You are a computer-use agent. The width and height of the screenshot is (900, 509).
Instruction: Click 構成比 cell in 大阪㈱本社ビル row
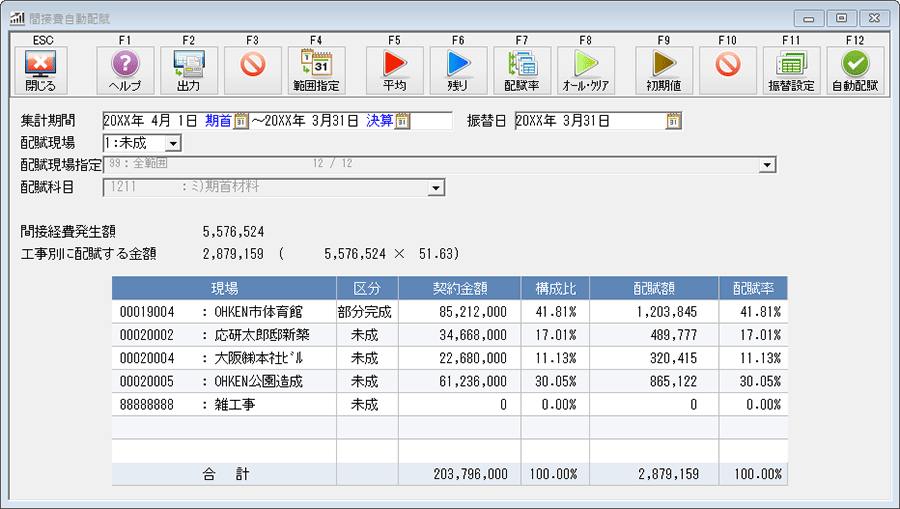[555, 358]
